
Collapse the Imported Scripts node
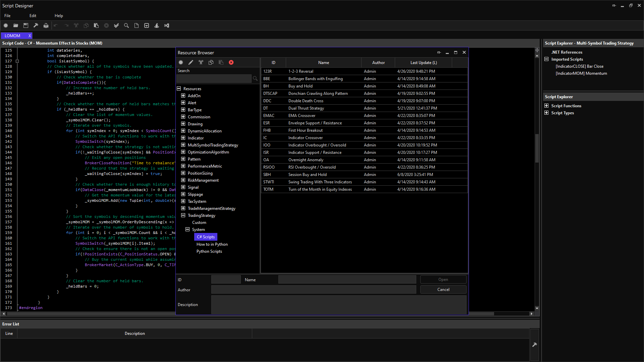[x=546, y=59]
